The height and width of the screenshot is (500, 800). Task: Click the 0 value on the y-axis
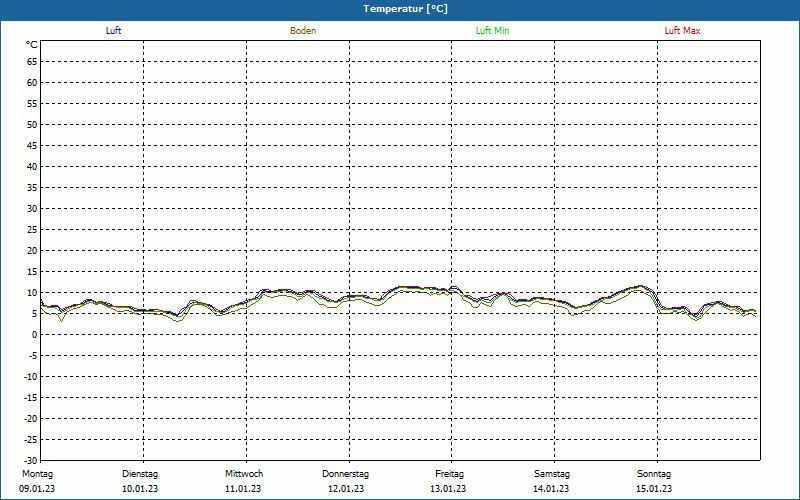(35, 335)
